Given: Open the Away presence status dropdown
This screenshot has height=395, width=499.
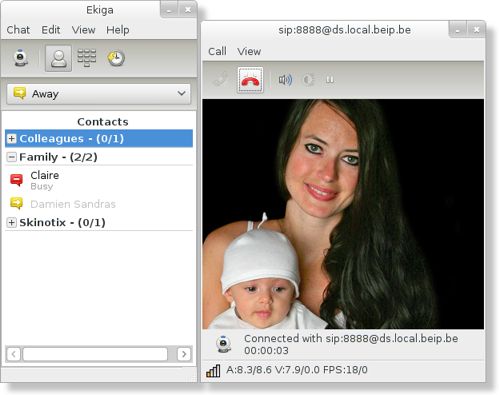Looking at the screenshot, I should point(99,94).
